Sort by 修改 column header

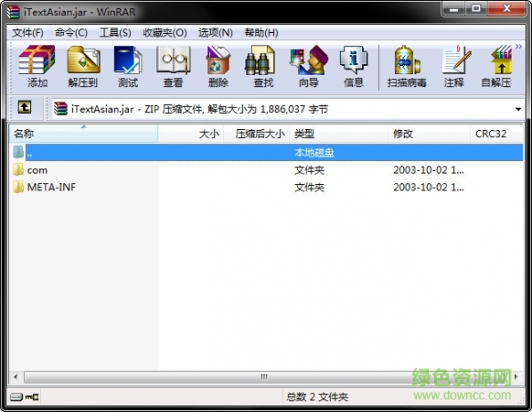429,133
